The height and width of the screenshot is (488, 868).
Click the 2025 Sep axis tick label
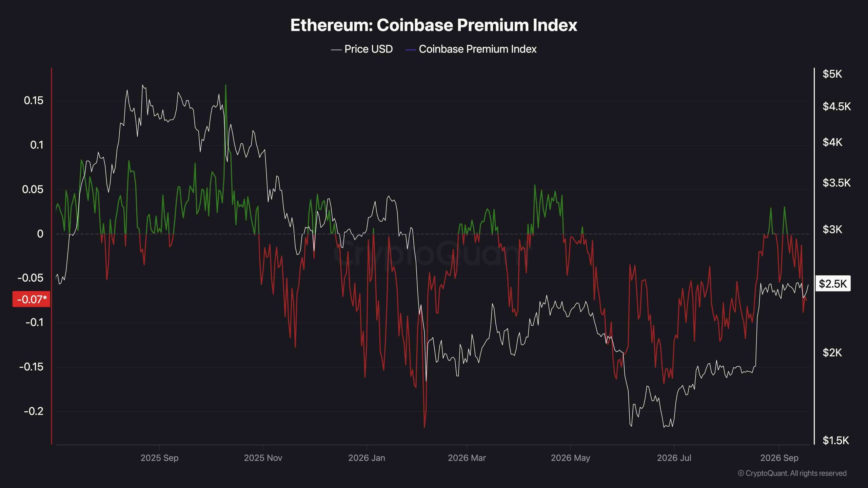(159, 458)
